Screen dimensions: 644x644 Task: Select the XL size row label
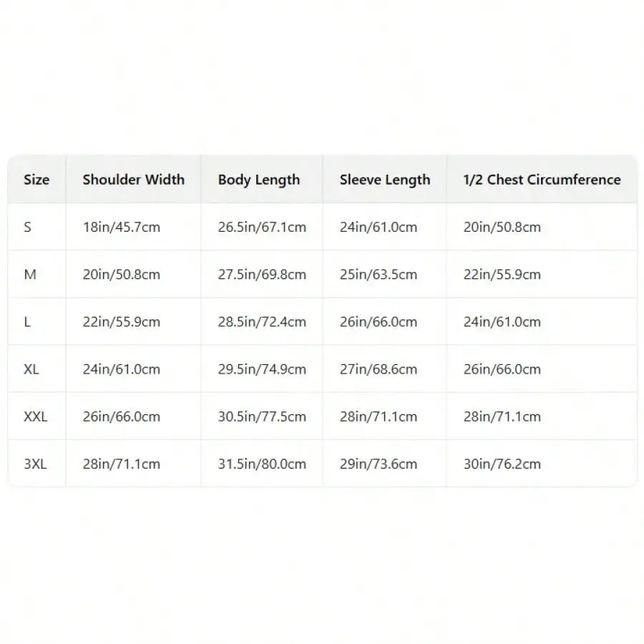(x=31, y=369)
